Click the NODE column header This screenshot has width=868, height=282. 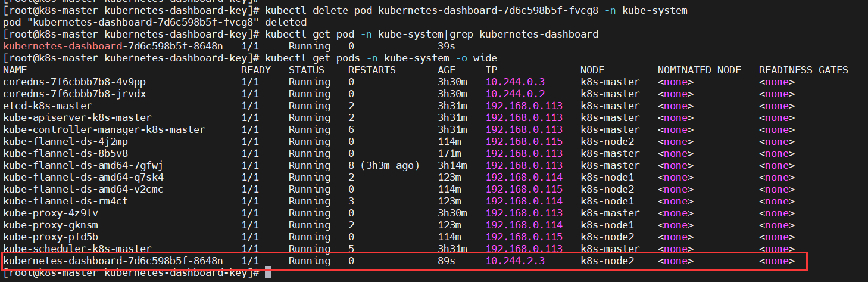(x=592, y=70)
